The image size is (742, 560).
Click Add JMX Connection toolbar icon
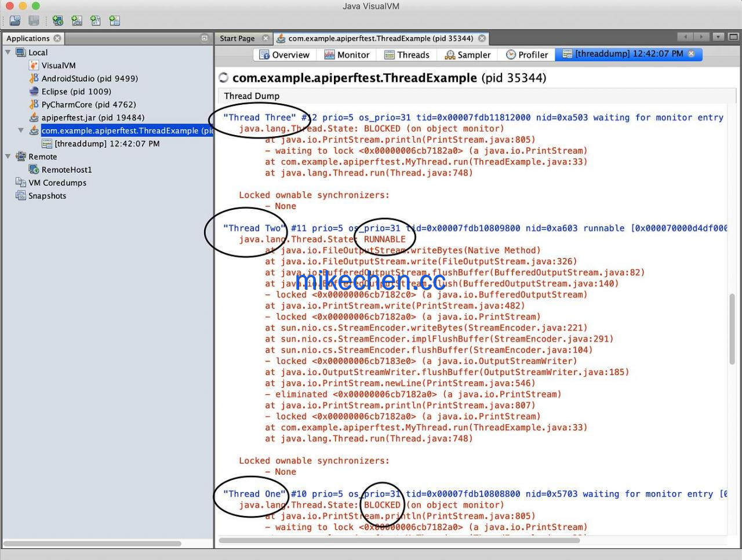[x=77, y=21]
